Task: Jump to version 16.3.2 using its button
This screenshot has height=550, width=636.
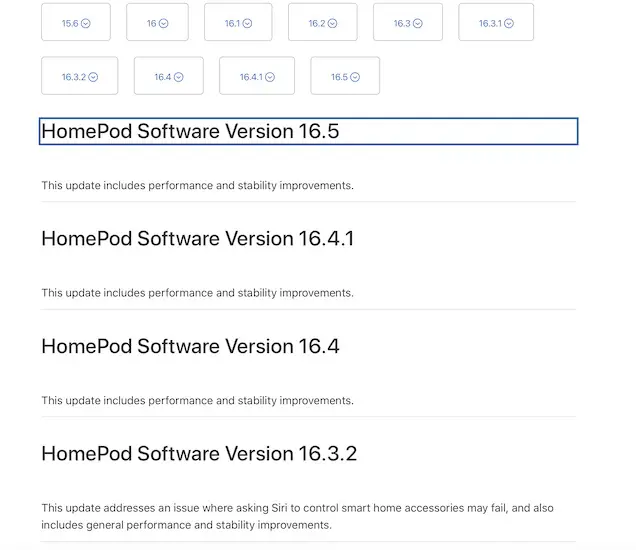Action: [x=79, y=76]
